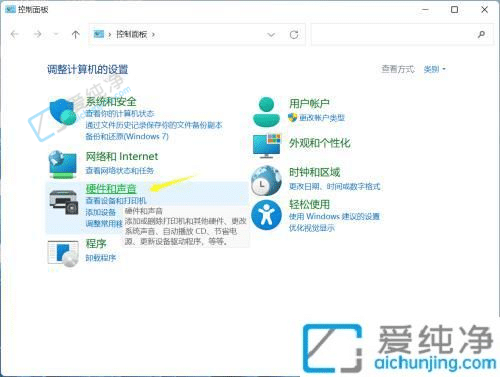The width and height of the screenshot is (500, 377).
Task: Click the Control Panel icon in address bar
Action: pos(99,34)
